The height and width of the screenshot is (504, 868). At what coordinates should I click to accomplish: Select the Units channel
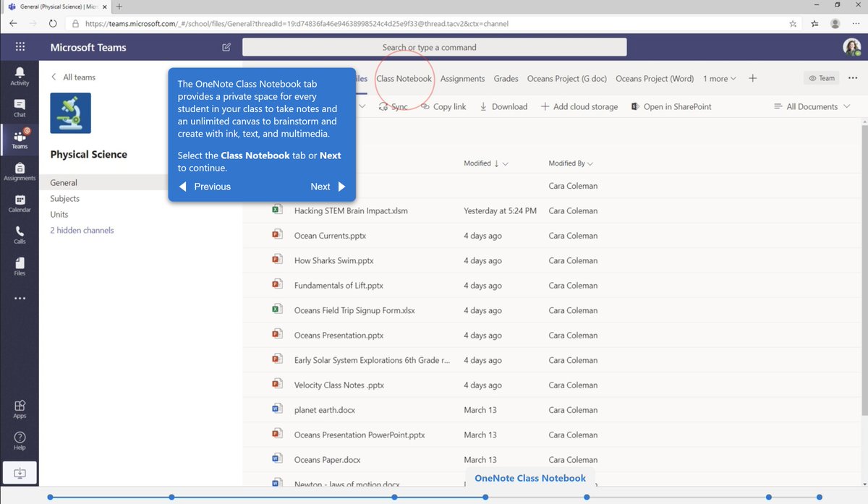pyautogui.click(x=59, y=215)
